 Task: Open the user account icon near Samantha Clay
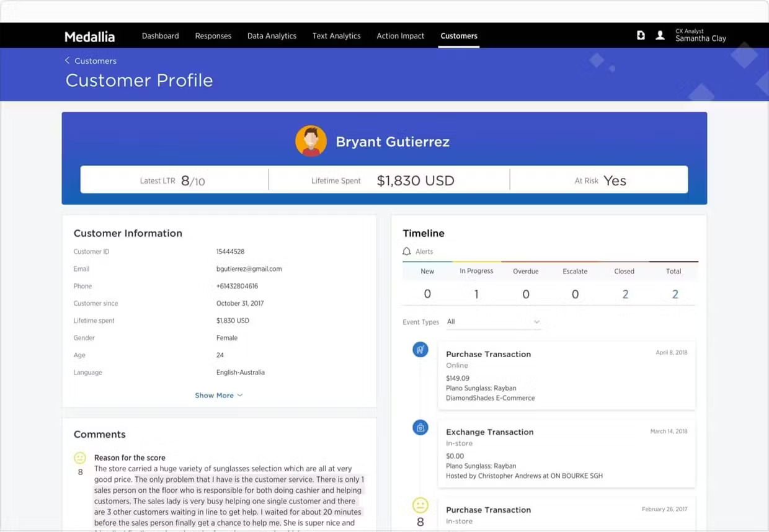660,35
